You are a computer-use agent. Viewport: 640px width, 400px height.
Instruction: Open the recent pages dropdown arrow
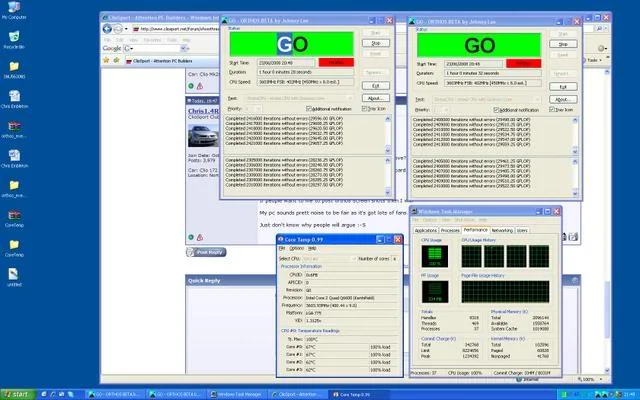pos(126,29)
